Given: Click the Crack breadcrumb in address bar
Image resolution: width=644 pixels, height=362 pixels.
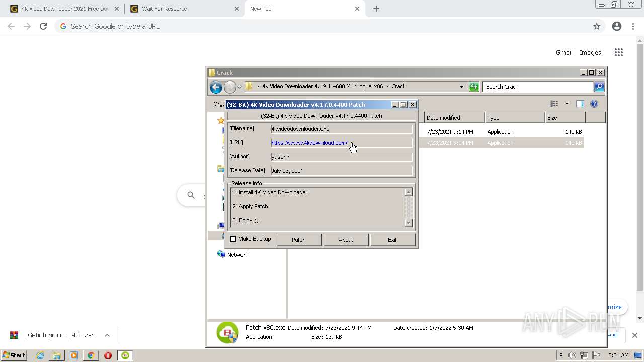Looking at the screenshot, I should click(x=398, y=86).
